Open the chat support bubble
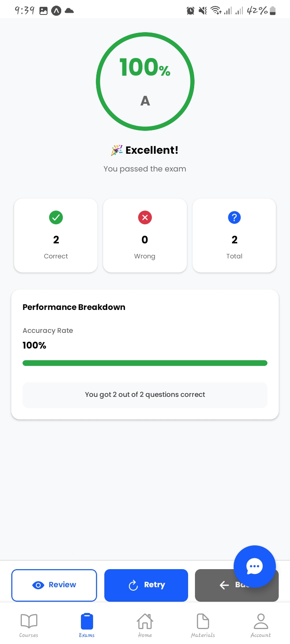The image size is (290, 644). [x=255, y=566]
